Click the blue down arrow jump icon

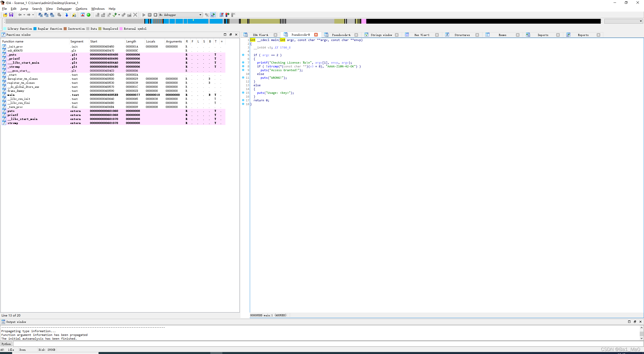[67, 15]
